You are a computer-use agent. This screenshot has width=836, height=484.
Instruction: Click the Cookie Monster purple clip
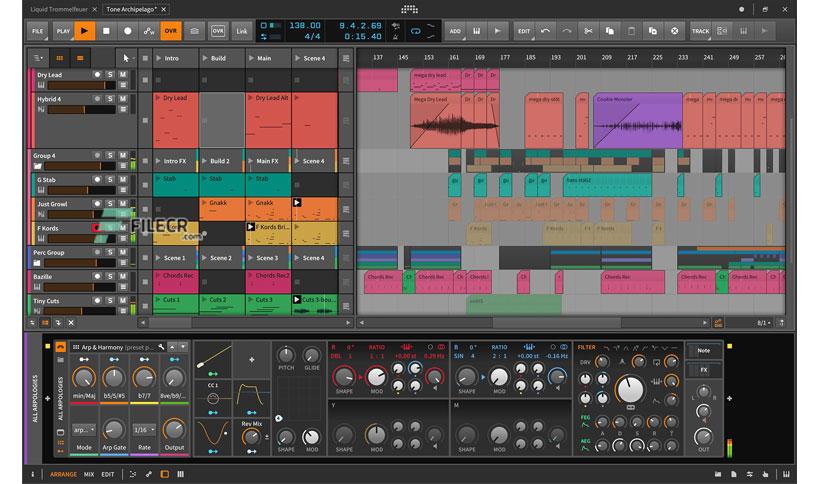click(638, 120)
